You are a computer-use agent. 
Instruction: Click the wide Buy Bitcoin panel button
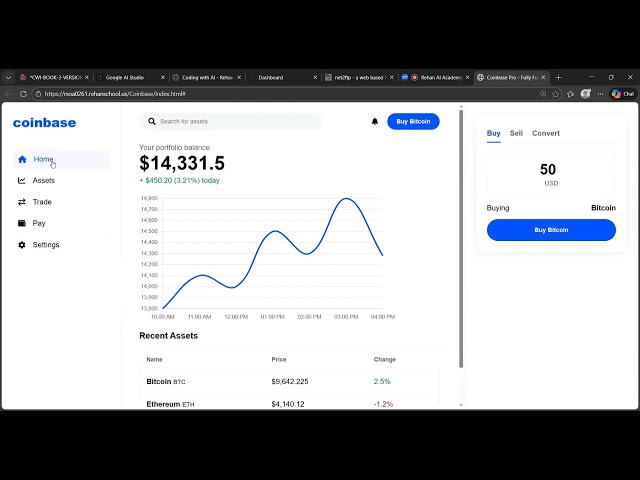[x=551, y=230]
